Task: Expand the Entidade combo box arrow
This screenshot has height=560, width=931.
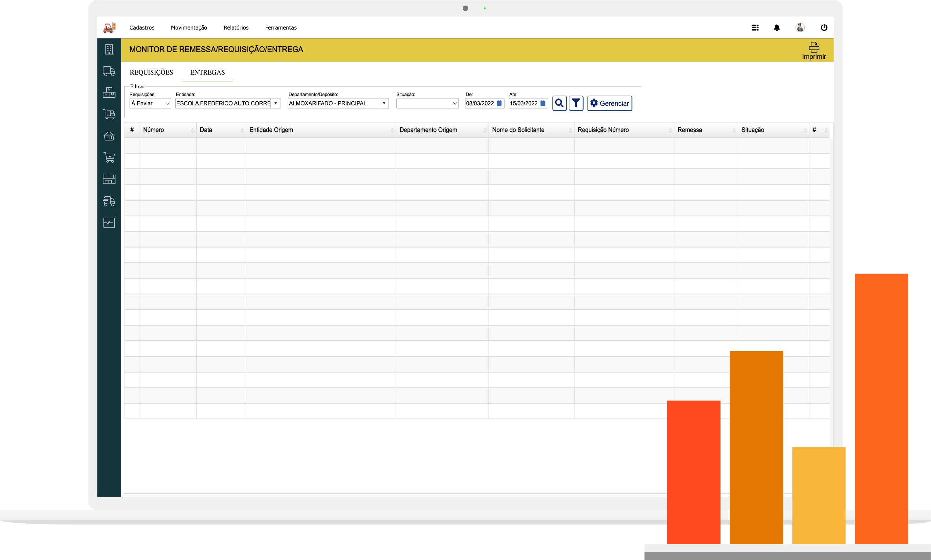Action: (x=276, y=103)
